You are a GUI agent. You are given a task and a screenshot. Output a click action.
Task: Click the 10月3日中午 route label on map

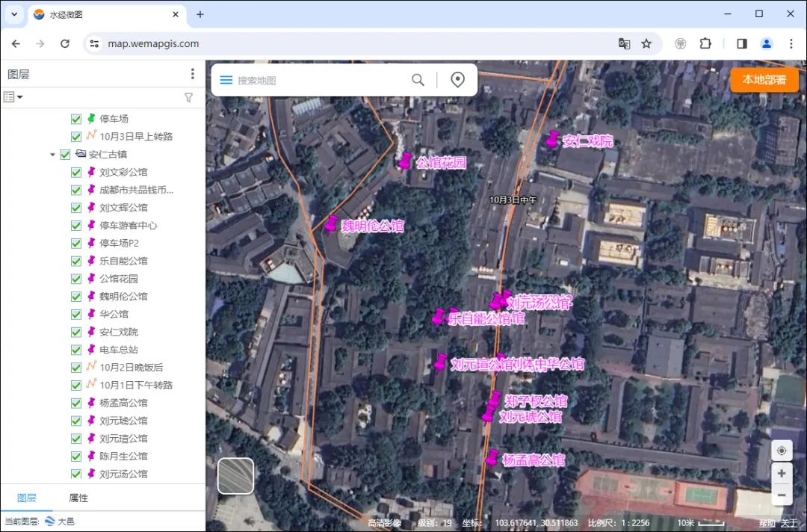[x=513, y=199]
